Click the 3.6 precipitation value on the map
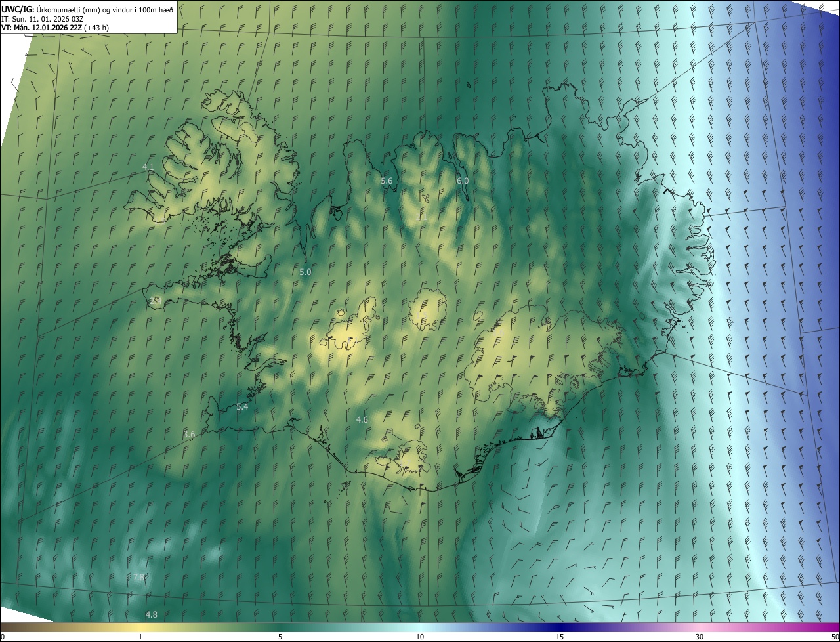 click(x=189, y=435)
